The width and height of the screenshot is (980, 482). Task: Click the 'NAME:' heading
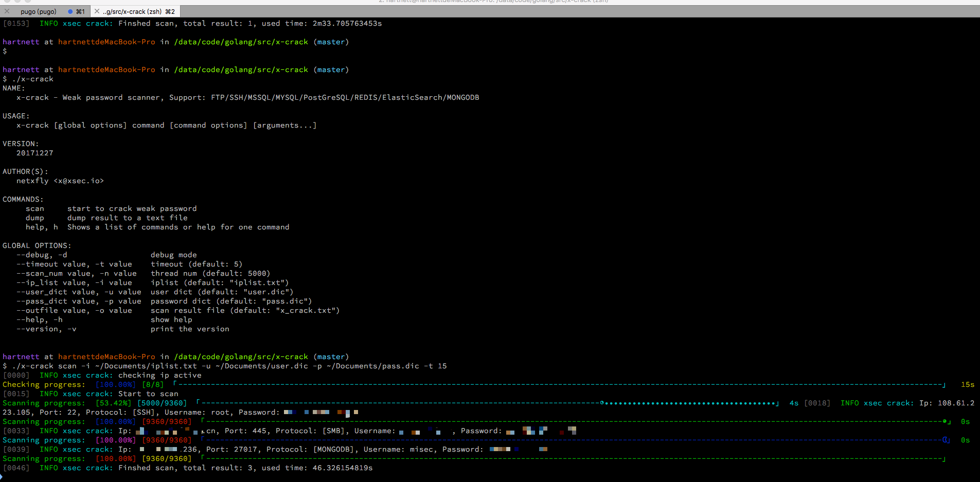(13, 88)
